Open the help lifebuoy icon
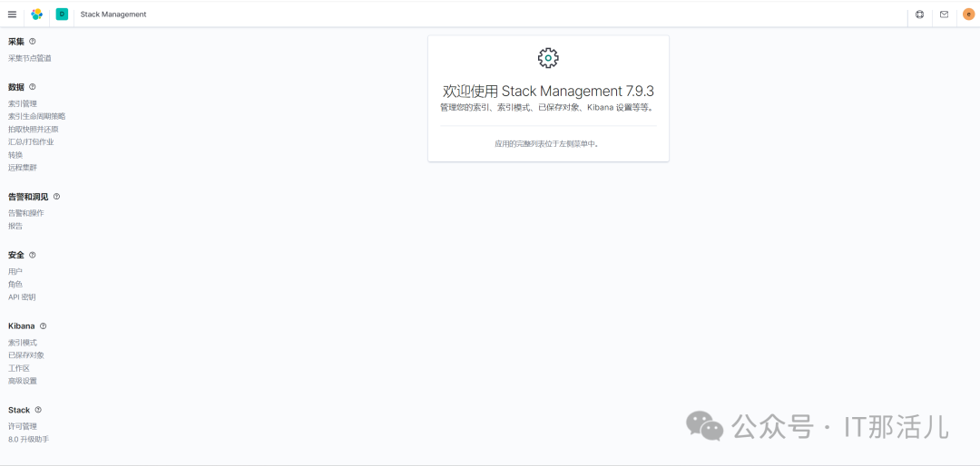Image resolution: width=980 pixels, height=466 pixels. click(x=919, y=15)
